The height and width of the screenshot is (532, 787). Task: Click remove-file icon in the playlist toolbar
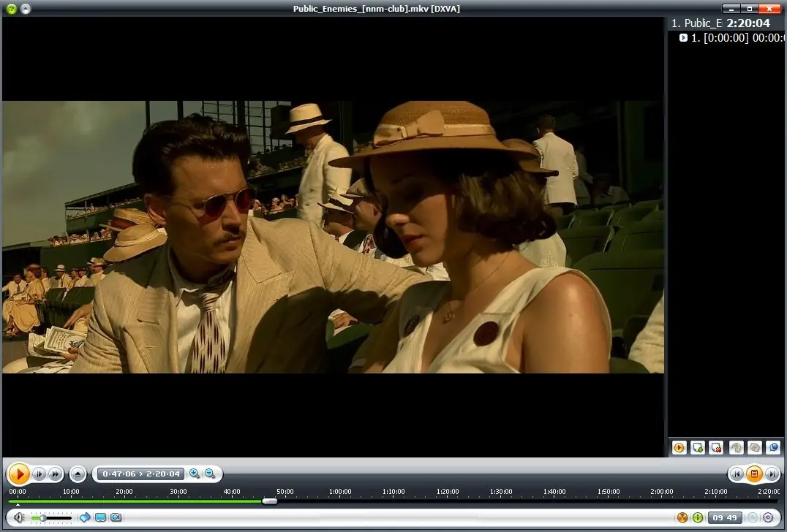(717, 447)
